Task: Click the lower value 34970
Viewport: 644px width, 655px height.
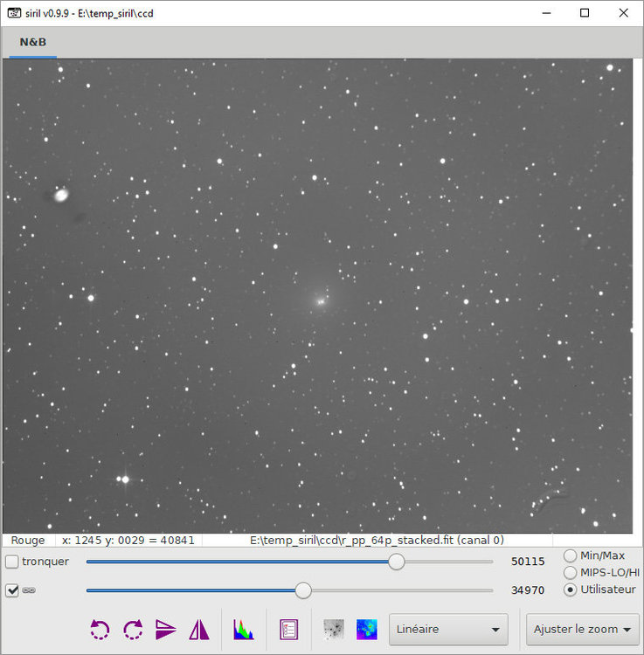Action: pyautogui.click(x=528, y=590)
